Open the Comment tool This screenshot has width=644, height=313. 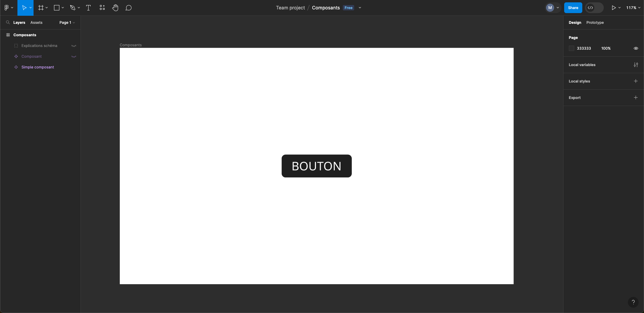129,8
